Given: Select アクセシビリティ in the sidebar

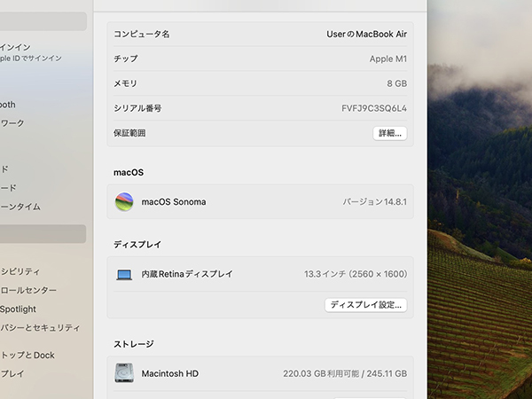Looking at the screenshot, I should 20,271.
